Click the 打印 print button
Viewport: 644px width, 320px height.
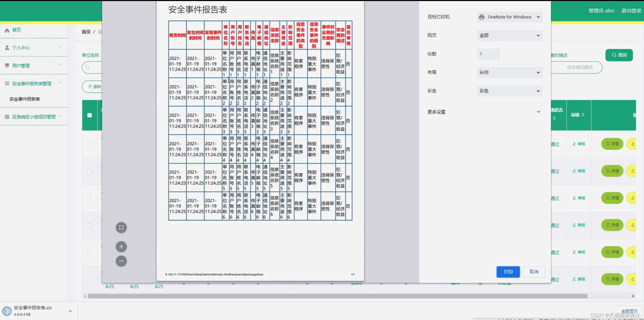coord(508,272)
